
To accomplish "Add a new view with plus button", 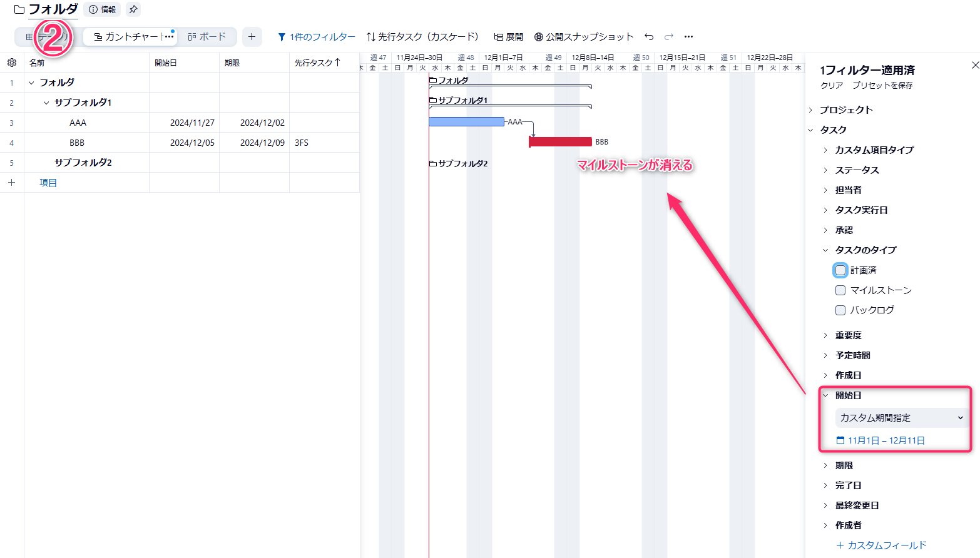I will pos(252,37).
